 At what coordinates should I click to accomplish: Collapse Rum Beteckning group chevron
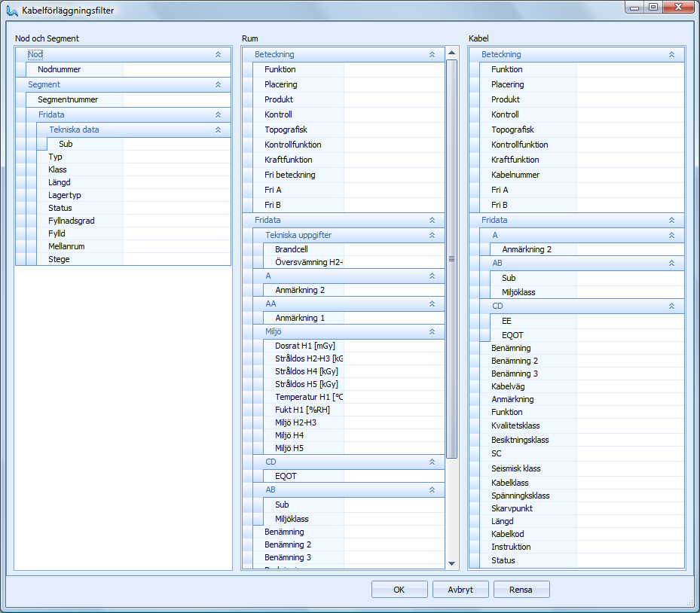(432, 54)
